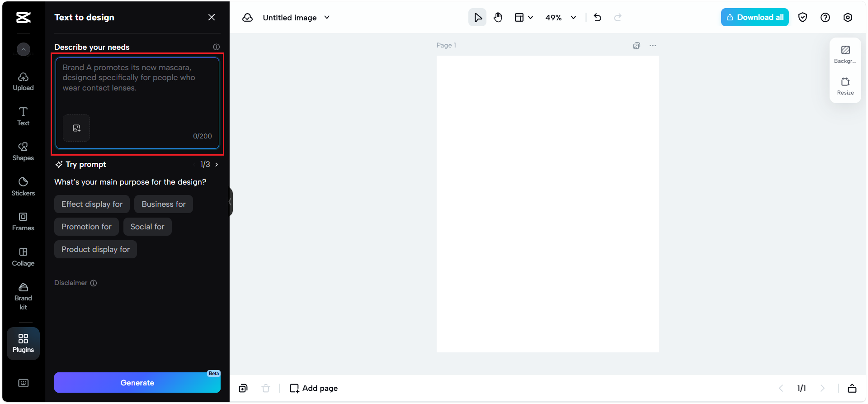Focus the describe your needs text box
This screenshot has height=404, width=868.
pos(137,103)
